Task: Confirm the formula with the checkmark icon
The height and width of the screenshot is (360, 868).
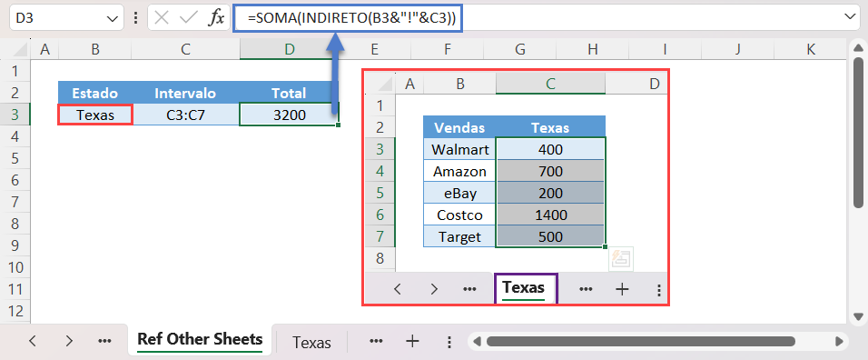Action: pyautogui.click(x=189, y=17)
